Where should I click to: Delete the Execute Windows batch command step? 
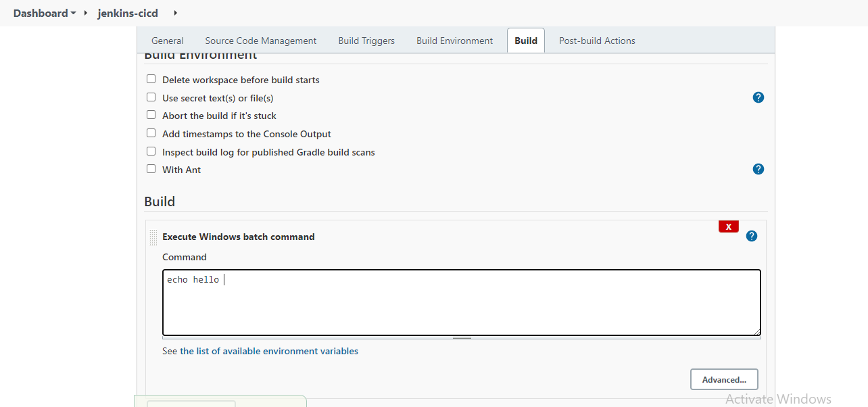[728, 226]
